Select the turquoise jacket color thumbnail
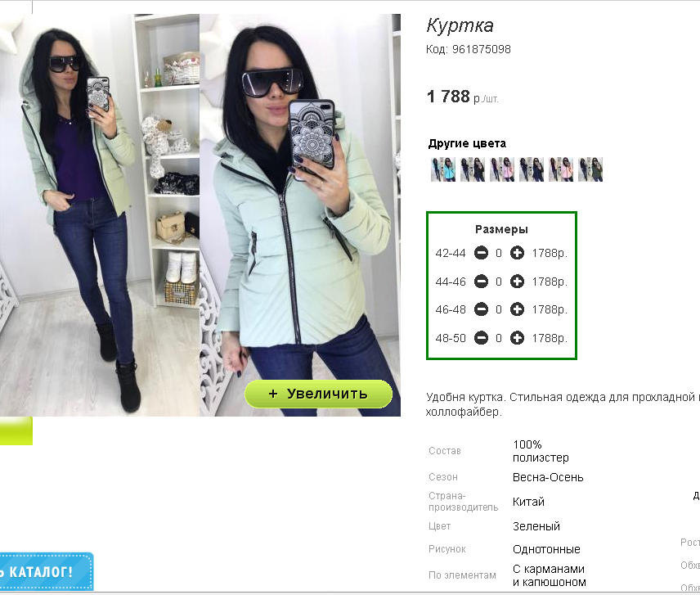This screenshot has height=595, width=700. tap(443, 169)
